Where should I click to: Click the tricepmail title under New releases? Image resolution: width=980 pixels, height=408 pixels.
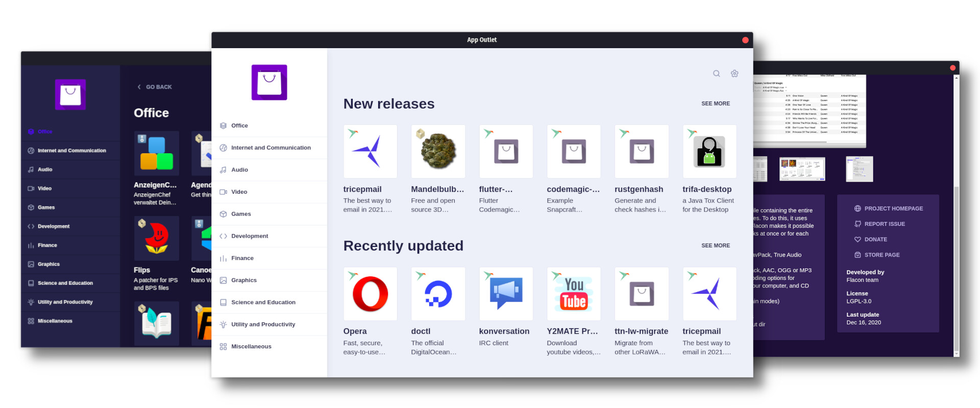(x=362, y=189)
